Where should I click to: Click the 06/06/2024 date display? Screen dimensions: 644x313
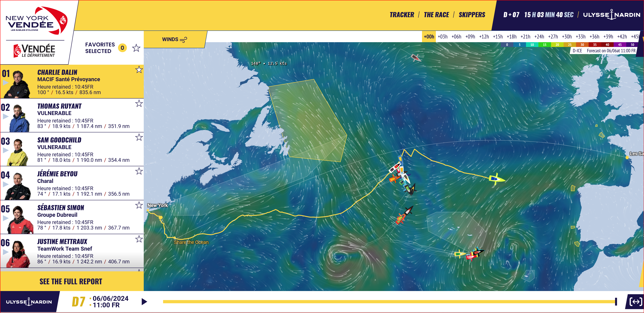[111, 298]
